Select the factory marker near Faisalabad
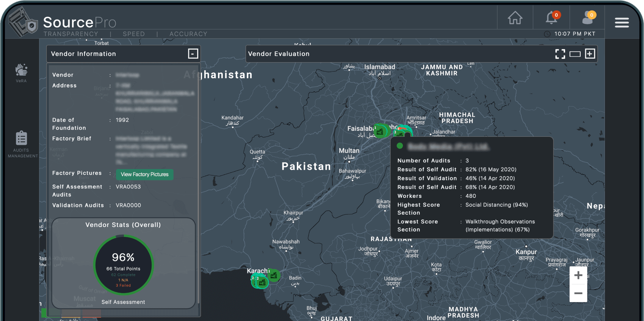The image size is (644, 321). [380, 132]
